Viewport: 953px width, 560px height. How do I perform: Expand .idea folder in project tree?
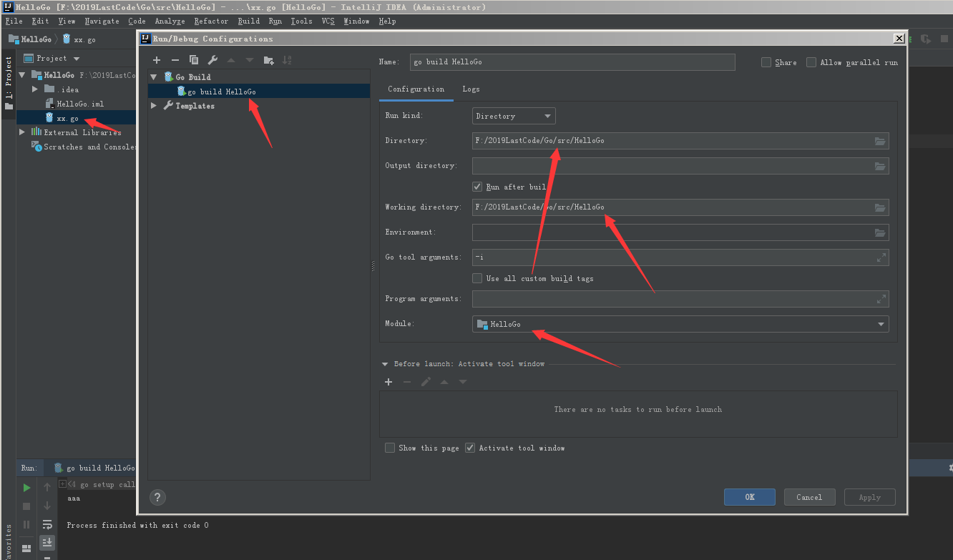pyautogui.click(x=35, y=89)
